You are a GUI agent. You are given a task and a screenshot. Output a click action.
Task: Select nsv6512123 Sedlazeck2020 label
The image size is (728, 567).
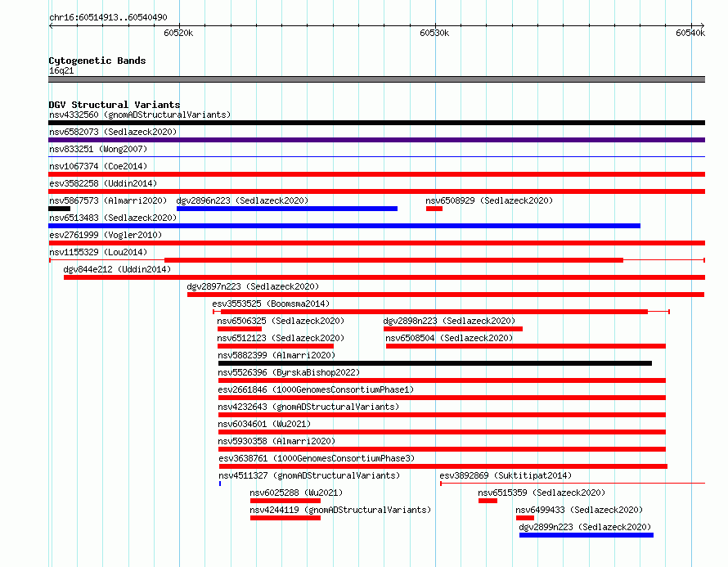(281, 338)
